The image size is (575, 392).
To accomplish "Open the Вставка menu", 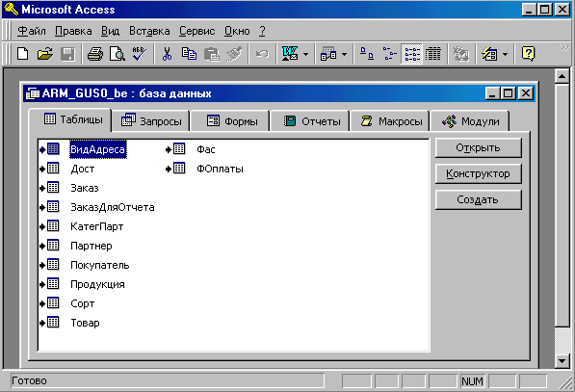I will [x=149, y=31].
